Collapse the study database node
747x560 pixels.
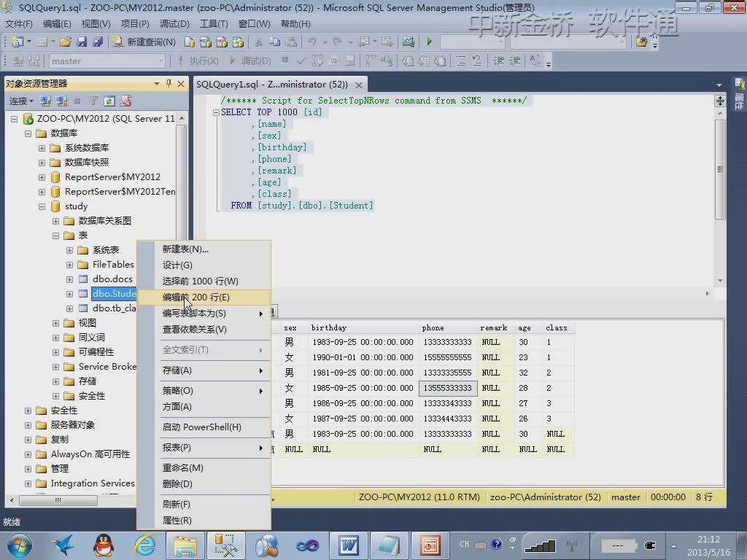42,206
